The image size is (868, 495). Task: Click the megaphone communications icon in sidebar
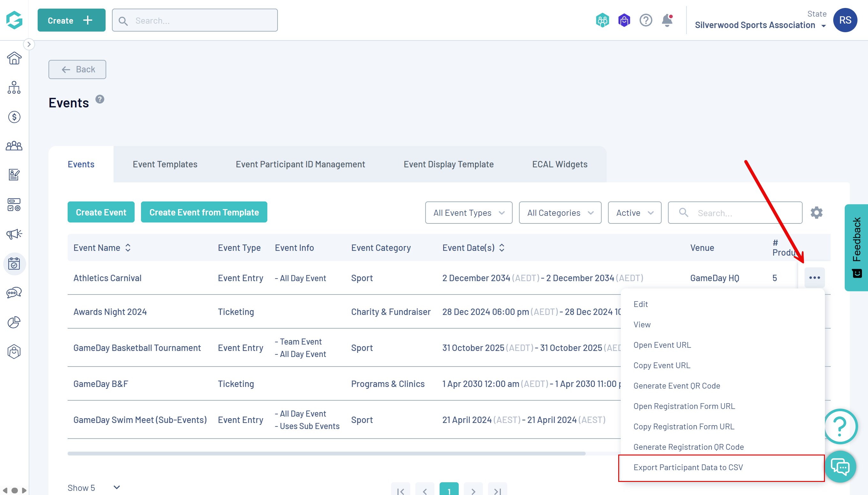click(14, 234)
